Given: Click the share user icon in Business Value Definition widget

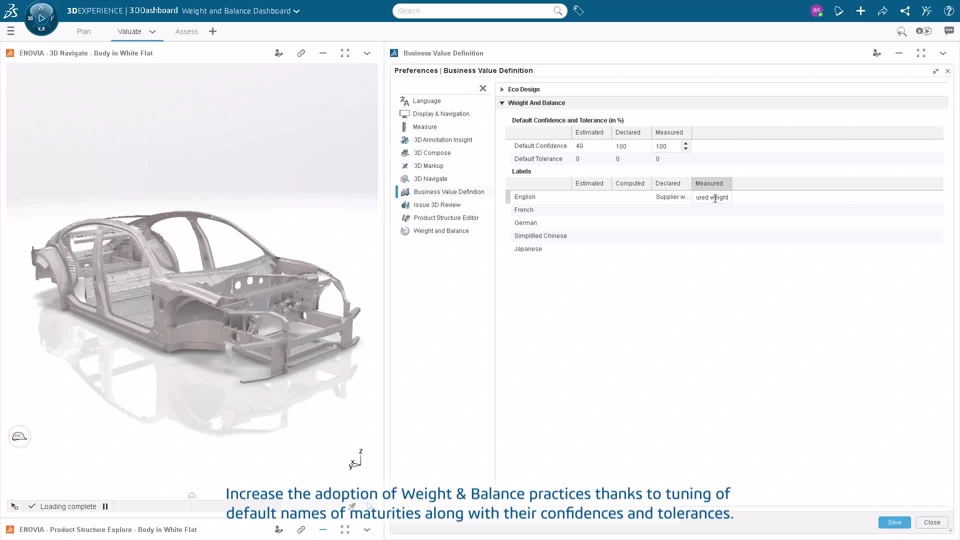Looking at the screenshot, I should pos(877,53).
